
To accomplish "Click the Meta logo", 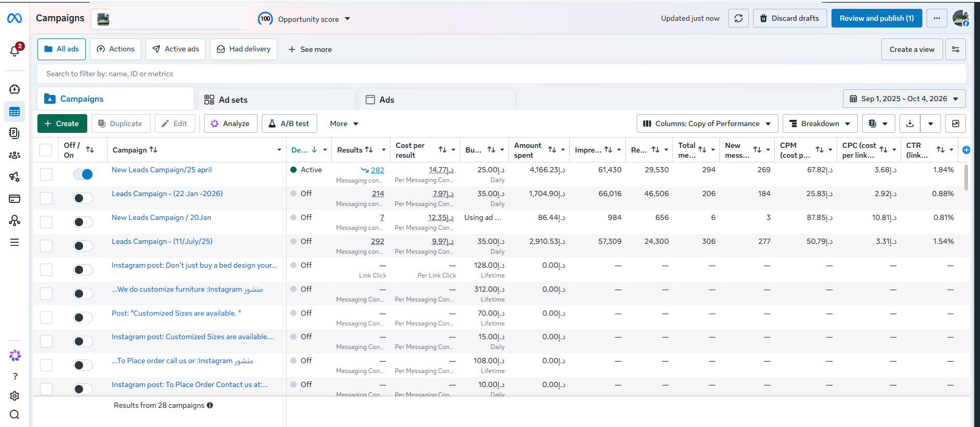I will [15, 19].
